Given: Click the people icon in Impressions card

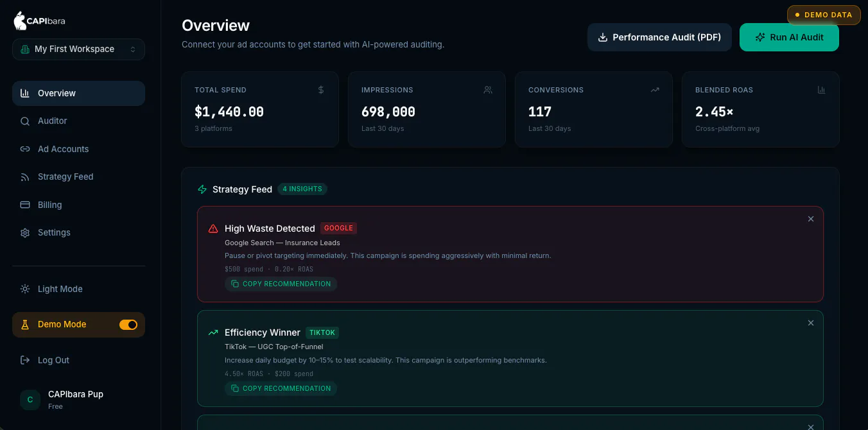Looking at the screenshot, I should [488, 90].
